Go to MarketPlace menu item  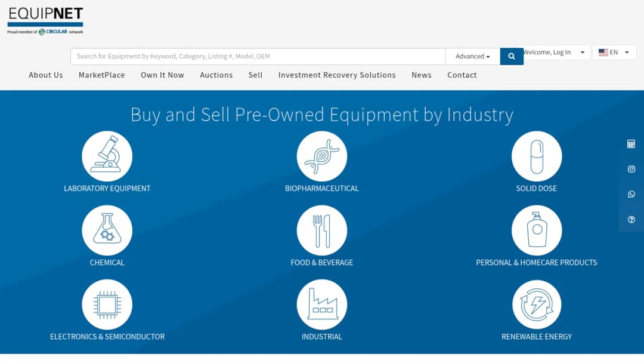click(102, 75)
